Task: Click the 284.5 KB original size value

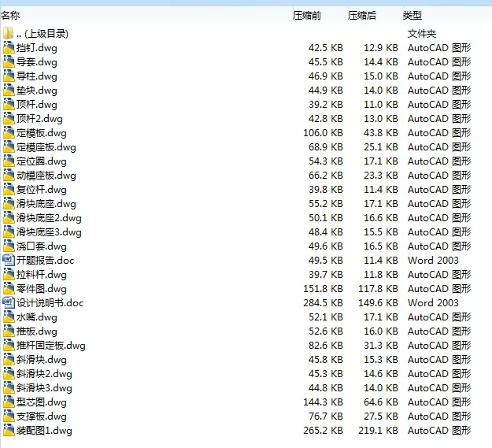Action: pyautogui.click(x=323, y=303)
